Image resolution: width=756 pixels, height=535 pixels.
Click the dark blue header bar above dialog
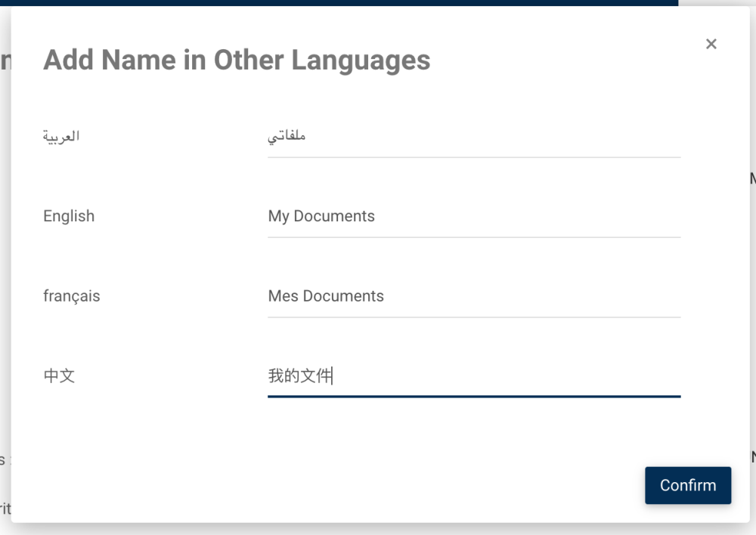[340, 2]
